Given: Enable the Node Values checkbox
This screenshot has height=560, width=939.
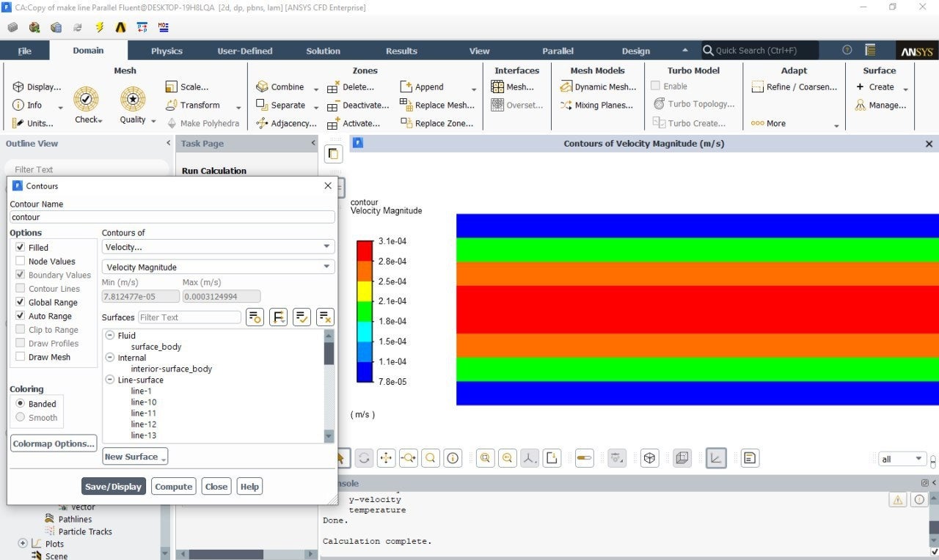Looking at the screenshot, I should (x=21, y=262).
